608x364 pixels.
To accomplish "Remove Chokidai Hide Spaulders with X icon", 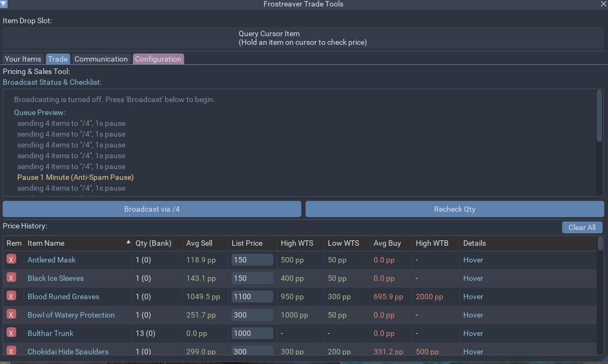I will point(11,350).
